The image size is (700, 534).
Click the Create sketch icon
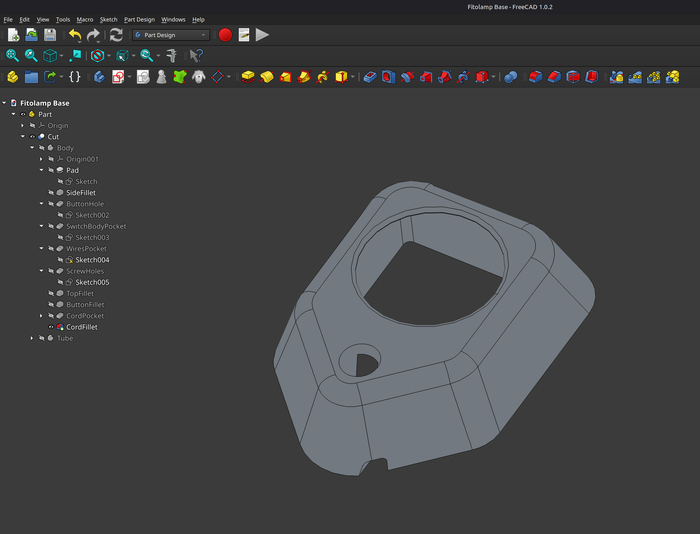(x=118, y=77)
